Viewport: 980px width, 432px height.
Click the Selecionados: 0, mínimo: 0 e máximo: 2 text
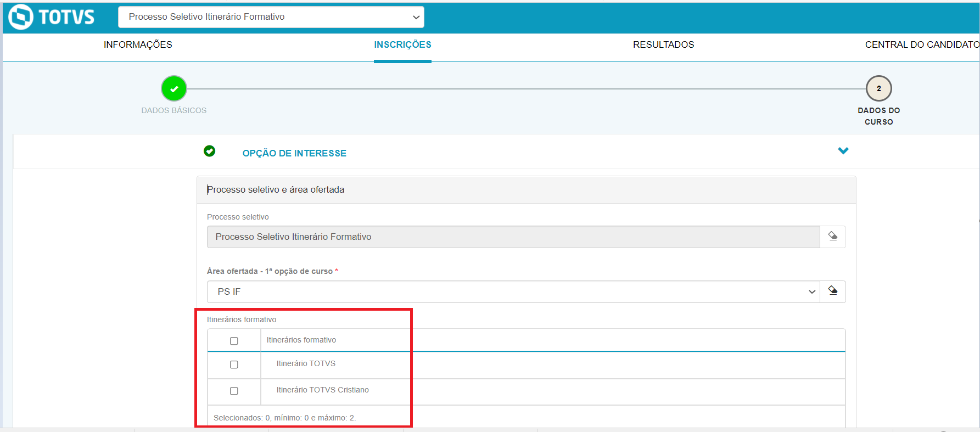click(x=285, y=418)
